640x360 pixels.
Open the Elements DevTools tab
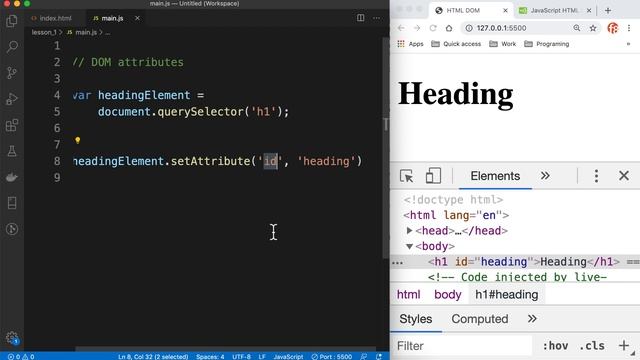point(495,176)
